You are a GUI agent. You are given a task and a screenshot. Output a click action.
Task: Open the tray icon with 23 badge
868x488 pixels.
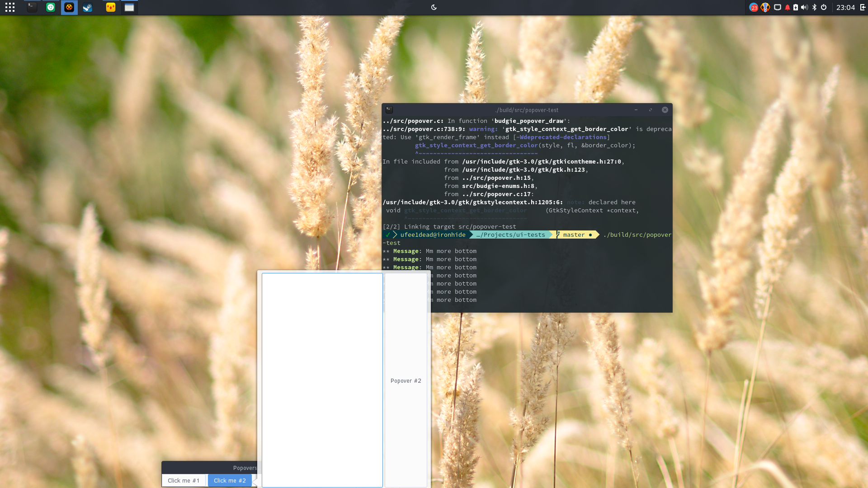coord(754,7)
